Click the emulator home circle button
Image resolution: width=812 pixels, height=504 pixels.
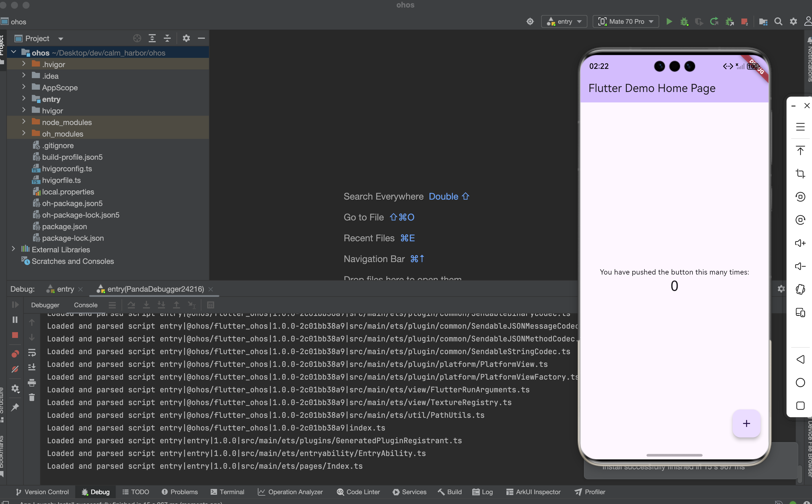[800, 382]
